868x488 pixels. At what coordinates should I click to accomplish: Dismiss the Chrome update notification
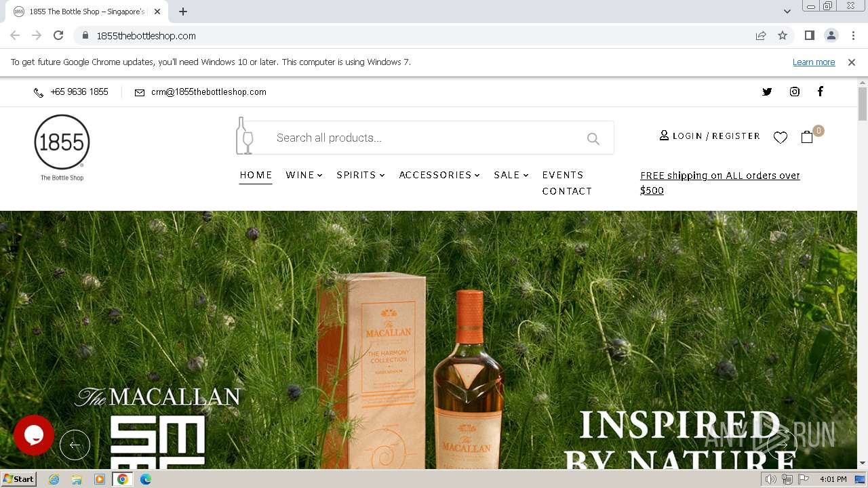click(852, 62)
